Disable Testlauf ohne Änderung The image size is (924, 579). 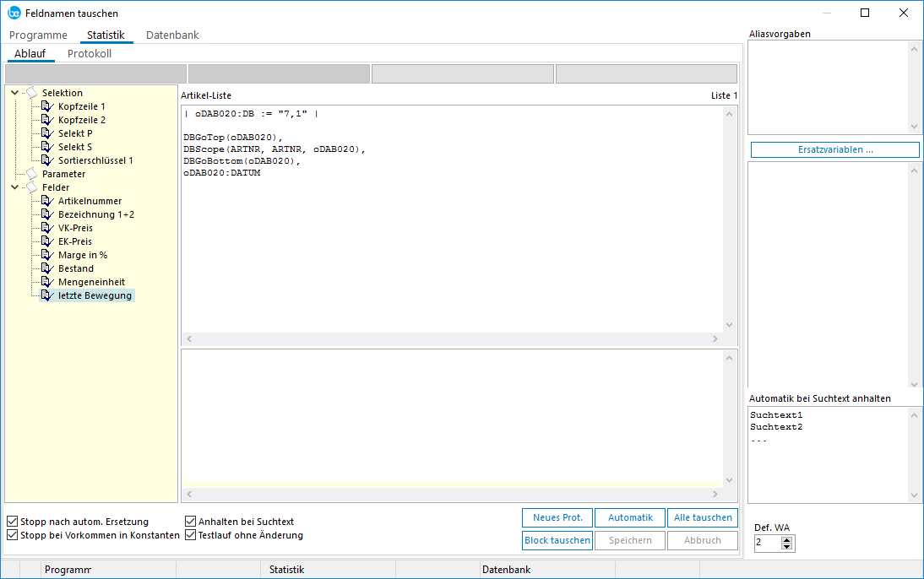coord(191,535)
